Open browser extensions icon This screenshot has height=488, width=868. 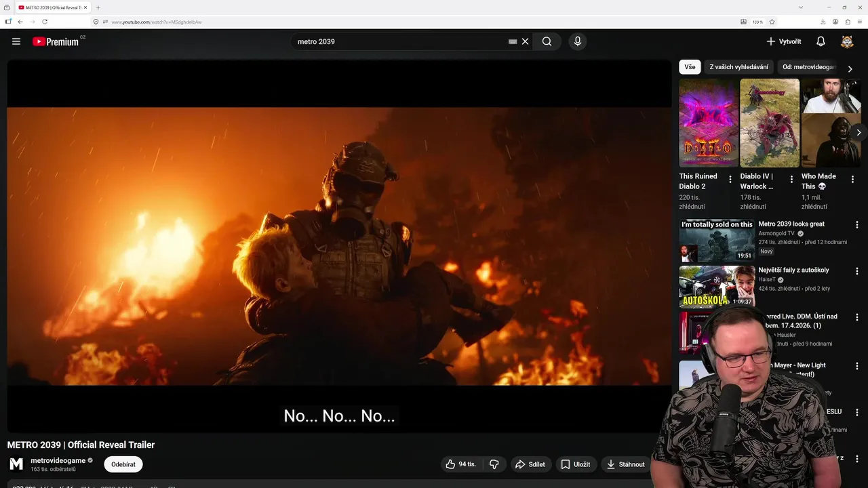(x=848, y=22)
